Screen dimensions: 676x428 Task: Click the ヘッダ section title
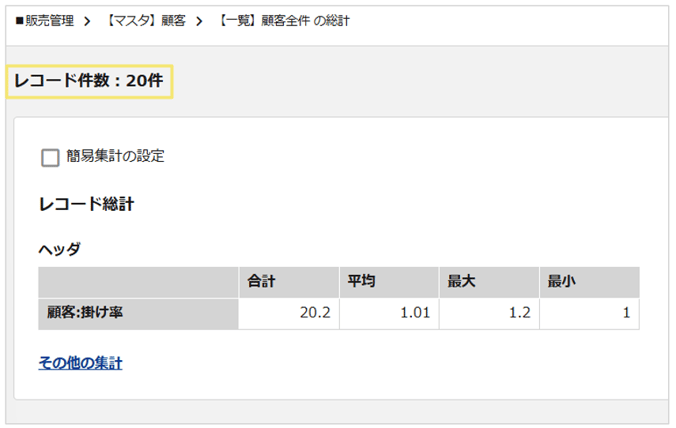[59, 249]
